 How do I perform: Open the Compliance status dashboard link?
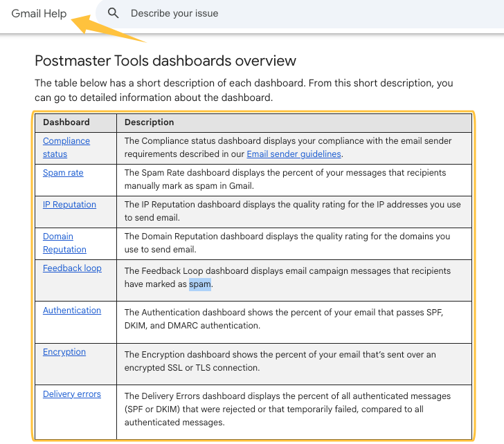tap(66, 147)
